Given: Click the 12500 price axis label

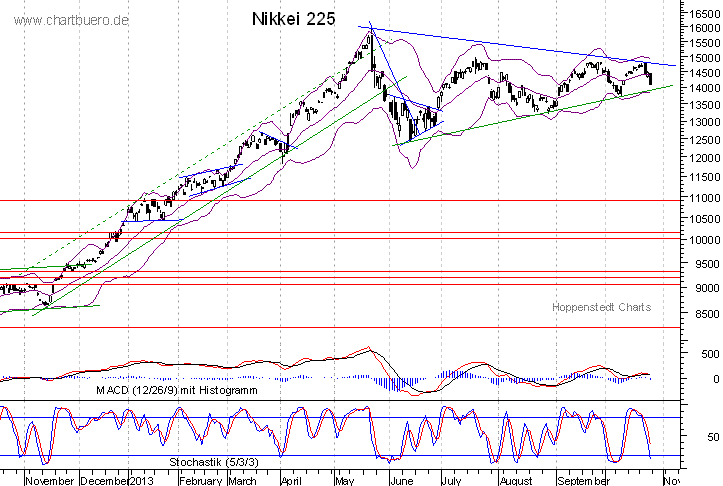Looking at the screenshot, I should (x=705, y=140).
